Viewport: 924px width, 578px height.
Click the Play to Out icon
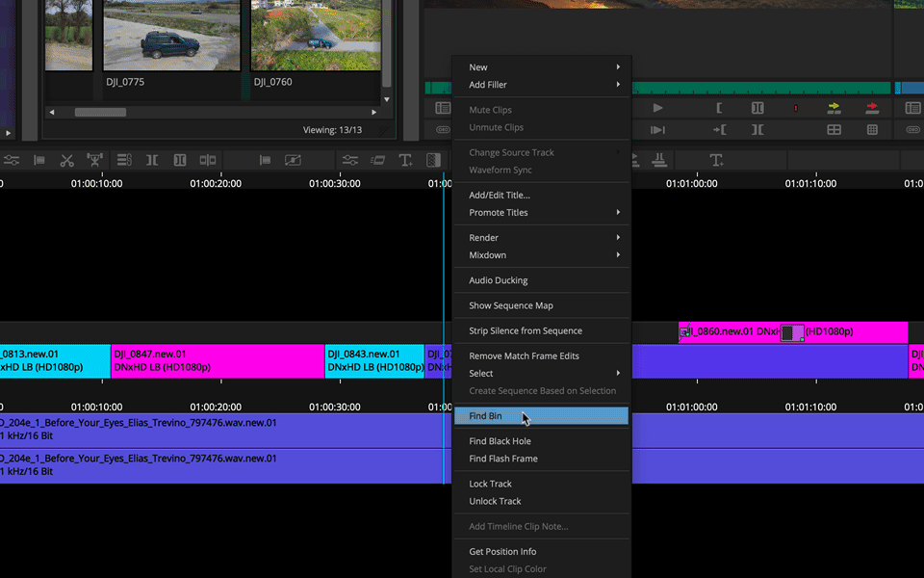[x=657, y=130]
